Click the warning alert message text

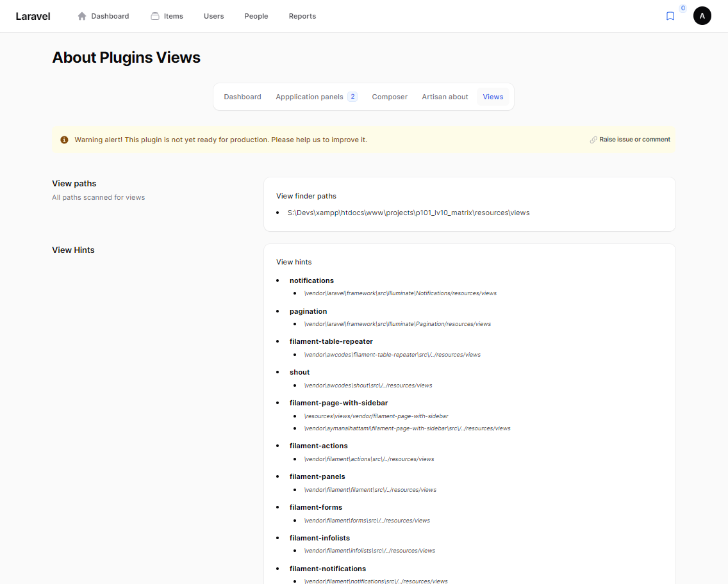(220, 140)
